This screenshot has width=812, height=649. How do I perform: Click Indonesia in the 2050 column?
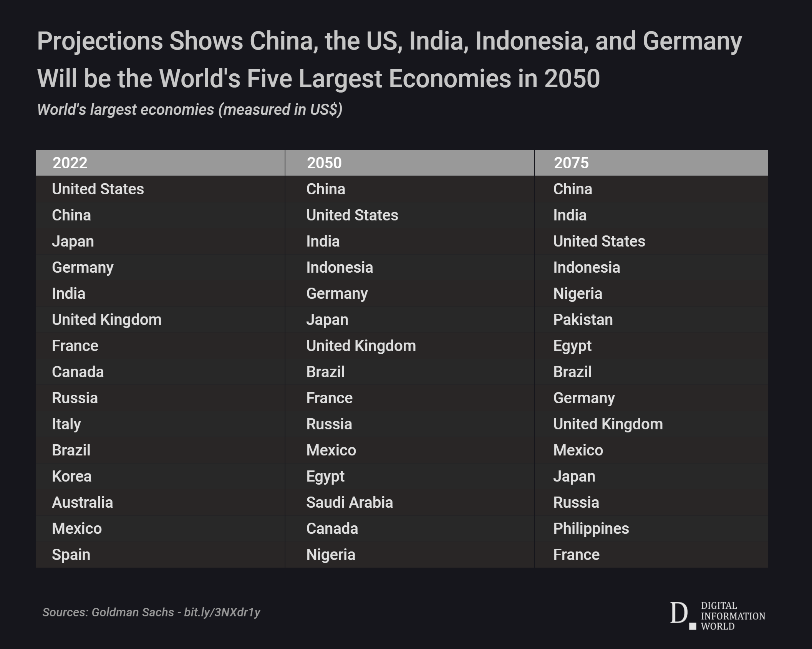(339, 267)
